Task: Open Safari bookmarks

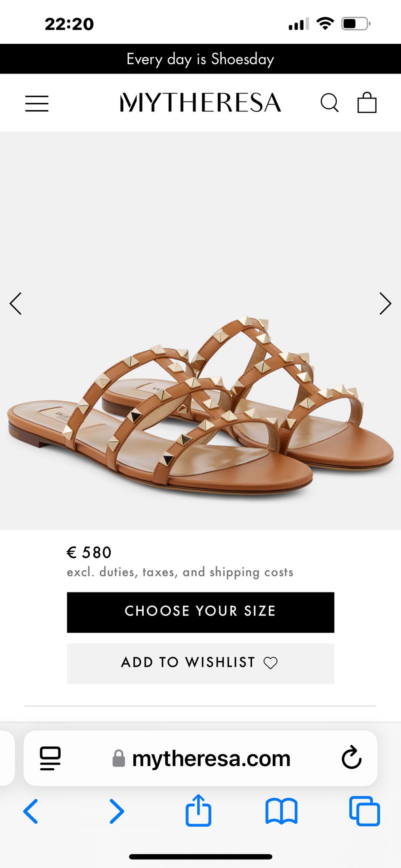Action: coord(282,811)
